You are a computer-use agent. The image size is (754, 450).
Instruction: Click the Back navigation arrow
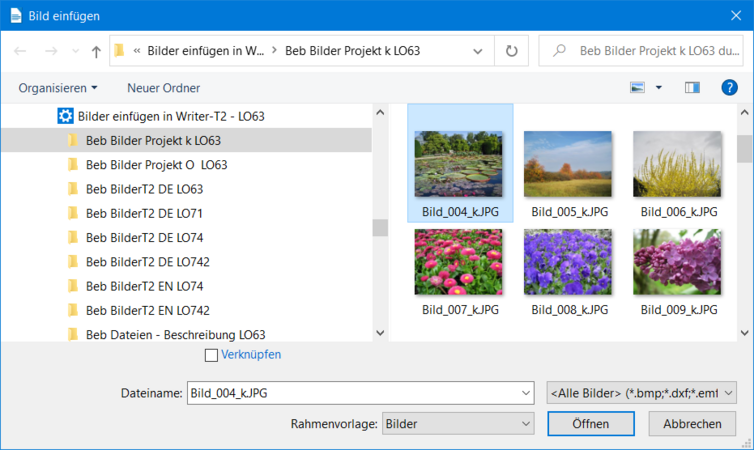pos(21,51)
